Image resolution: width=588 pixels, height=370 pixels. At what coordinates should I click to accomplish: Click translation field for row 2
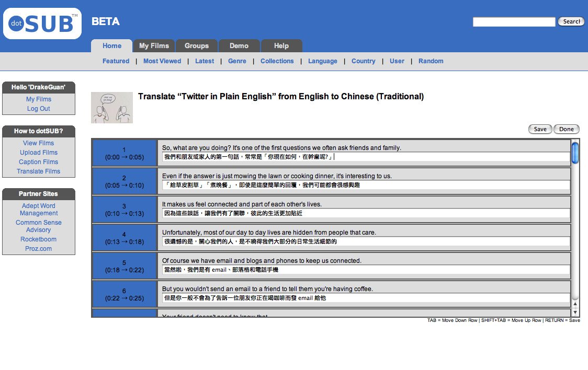[x=366, y=185]
